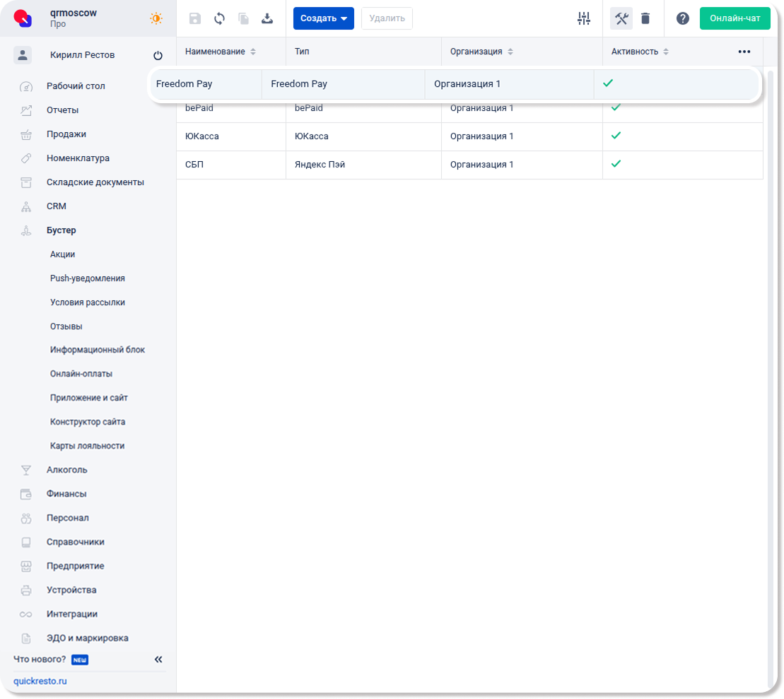Toggle activity checkmark for СБП row
784x699 pixels.
pos(616,163)
